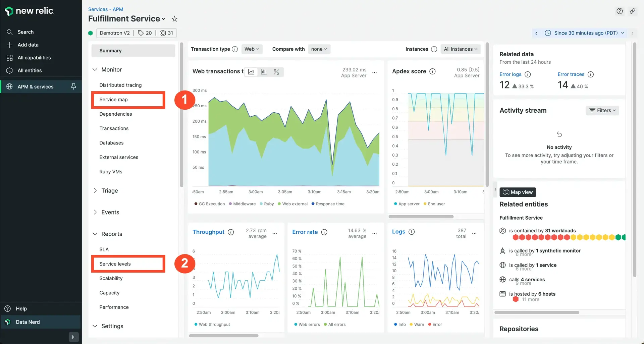Viewport: 644px width, 344px height.
Task: Open Error traces link
Action: 571,74
